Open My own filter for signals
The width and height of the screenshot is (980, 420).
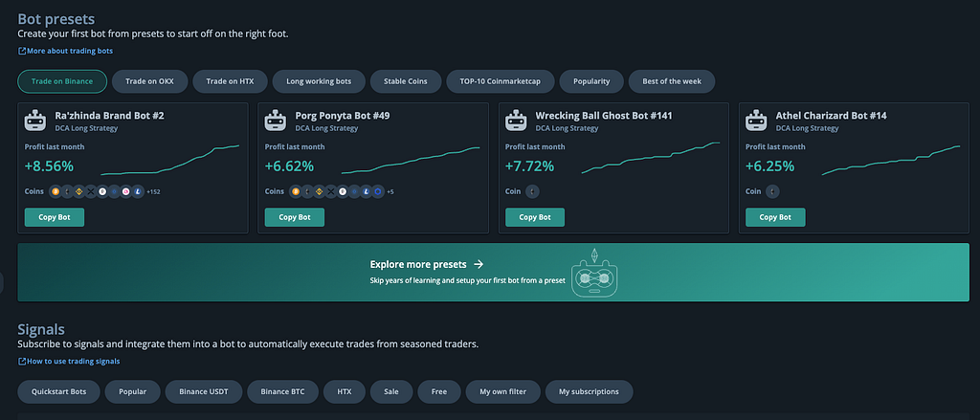[502, 392]
